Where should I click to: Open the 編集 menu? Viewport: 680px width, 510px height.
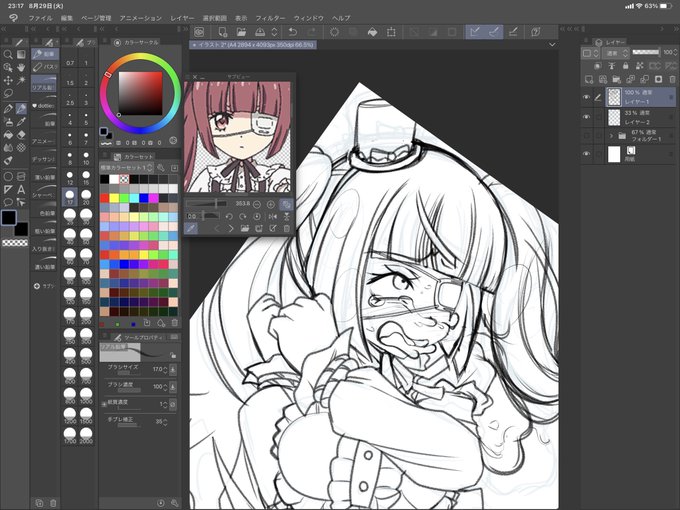coord(67,18)
